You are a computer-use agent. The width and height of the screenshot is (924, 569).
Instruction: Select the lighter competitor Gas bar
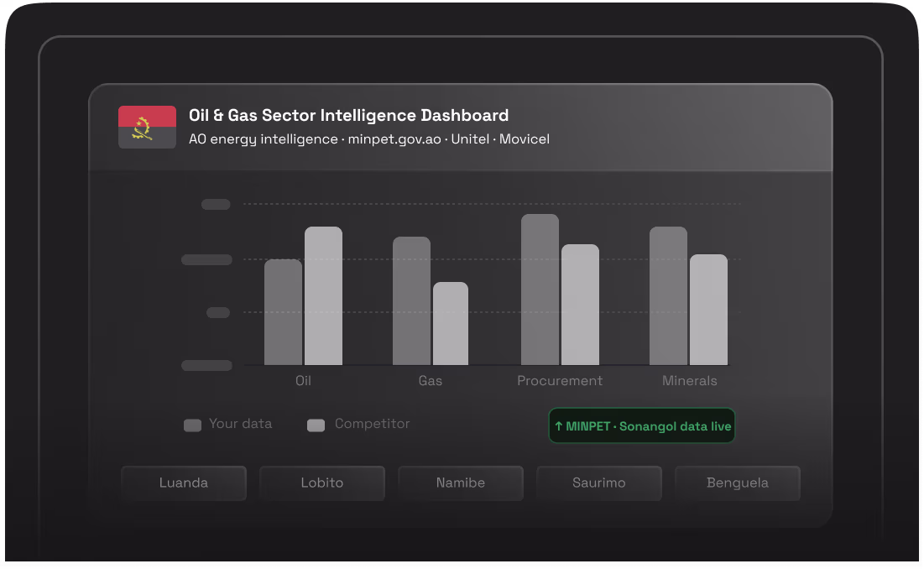(x=451, y=323)
